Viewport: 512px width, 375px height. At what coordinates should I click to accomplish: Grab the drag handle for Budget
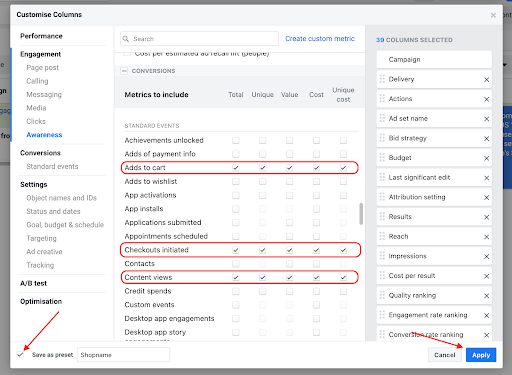coord(382,158)
